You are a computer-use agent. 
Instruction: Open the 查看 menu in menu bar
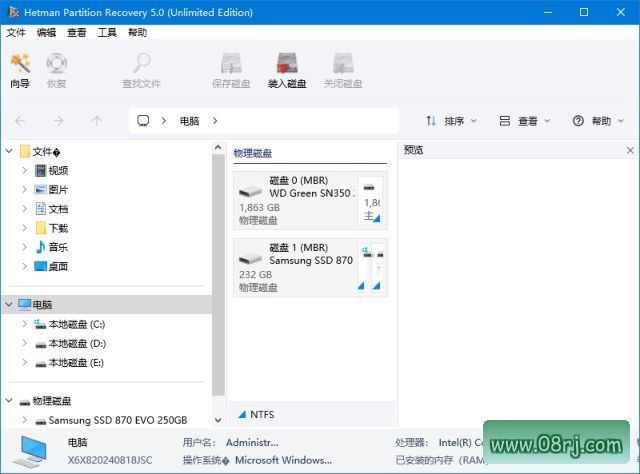[77, 33]
